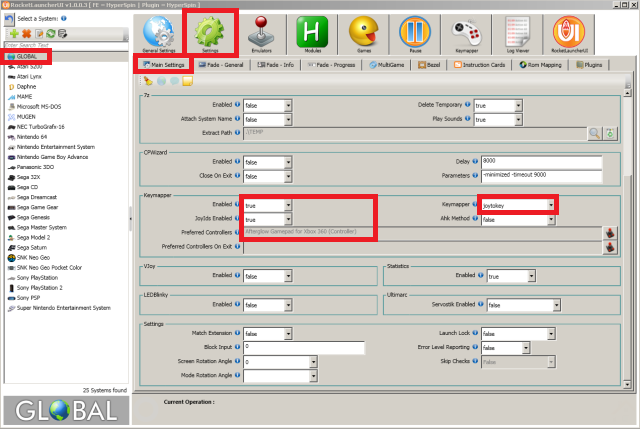Switch to the Rom Mapping tab
Viewport: 640px width, 429px height.
point(540,65)
